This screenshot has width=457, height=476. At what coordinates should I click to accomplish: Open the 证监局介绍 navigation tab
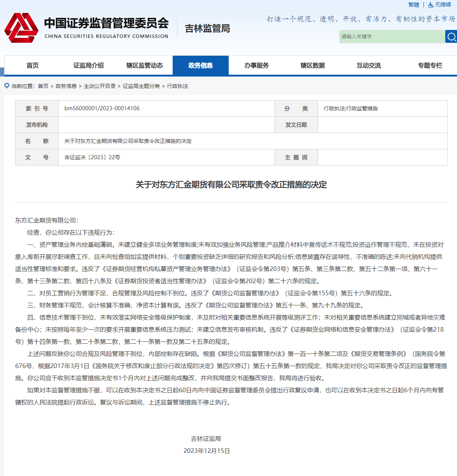89,66
